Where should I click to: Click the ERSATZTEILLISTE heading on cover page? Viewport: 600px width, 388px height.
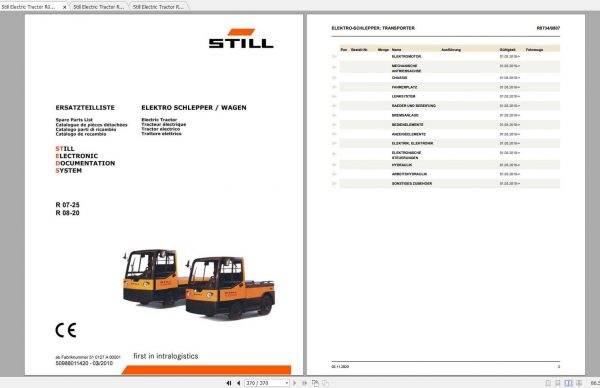pos(85,108)
